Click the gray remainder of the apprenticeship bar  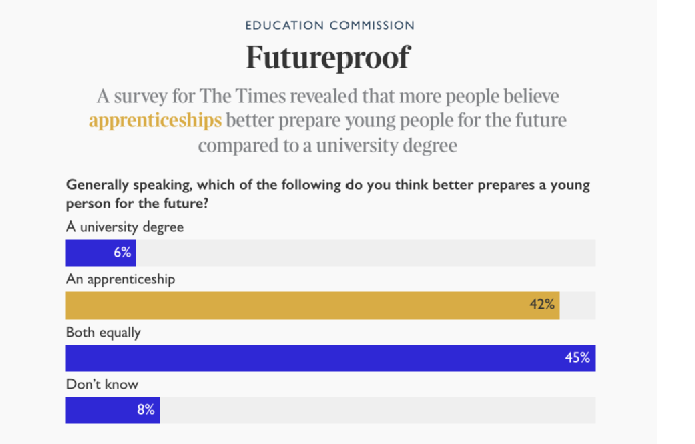577,305
